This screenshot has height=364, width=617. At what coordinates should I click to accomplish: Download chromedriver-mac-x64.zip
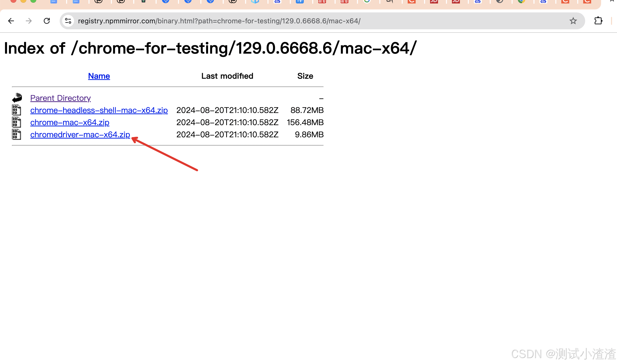click(80, 134)
